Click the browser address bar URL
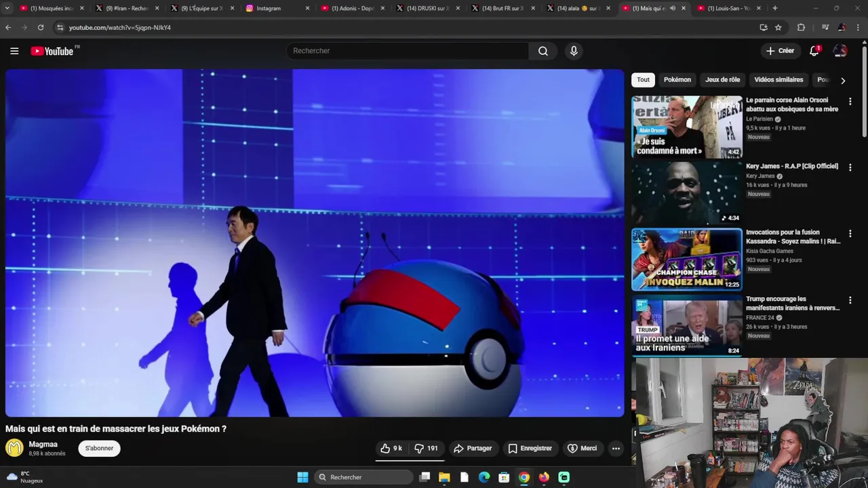Image resolution: width=868 pixels, height=488 pixels. pos(120,27)
